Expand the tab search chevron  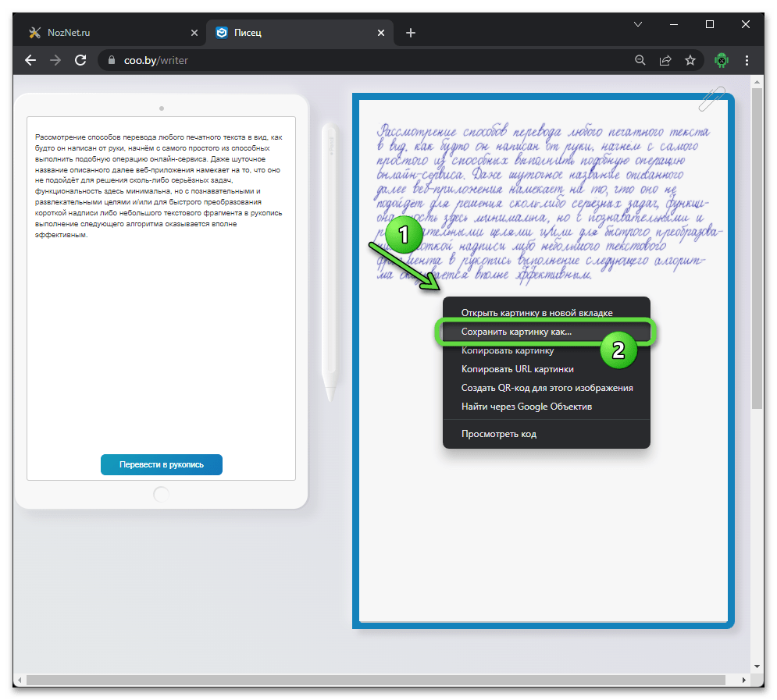coord(638,24)
